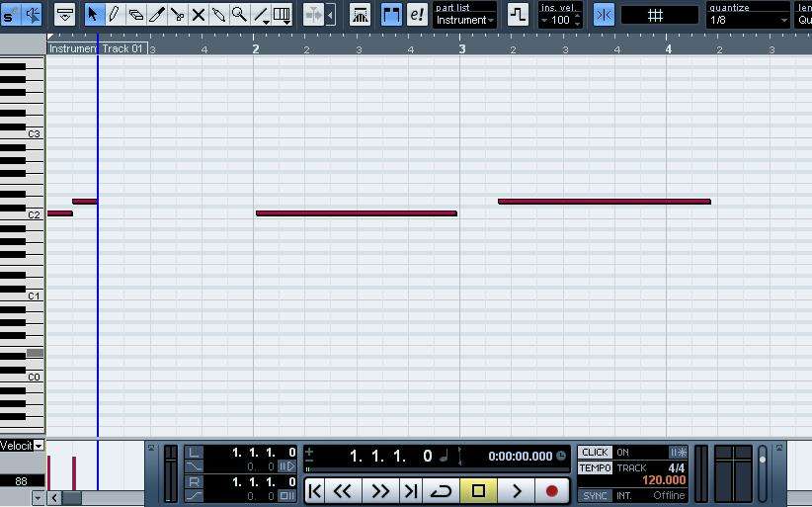The width and height of the screenshot is (812, 507).
Task: Select the Draw pencil tool
Action: (x=115, y=15)
